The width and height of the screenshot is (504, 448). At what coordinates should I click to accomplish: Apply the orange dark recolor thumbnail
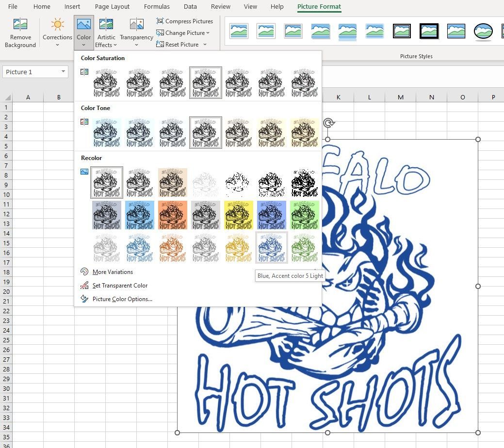[x=172, y=215]
